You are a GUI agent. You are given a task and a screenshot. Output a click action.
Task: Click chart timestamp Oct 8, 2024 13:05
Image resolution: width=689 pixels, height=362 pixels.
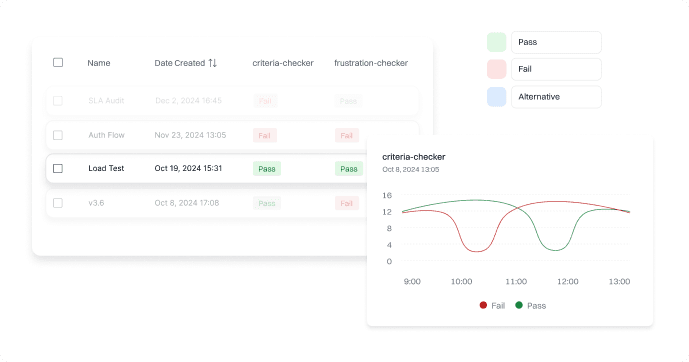click(410, 169)
